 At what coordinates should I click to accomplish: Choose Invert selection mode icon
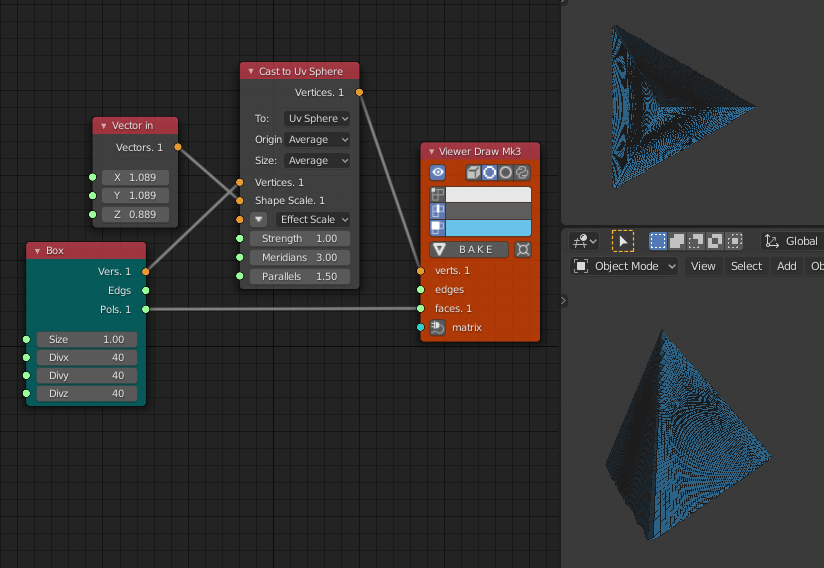[x=715, y=241]
